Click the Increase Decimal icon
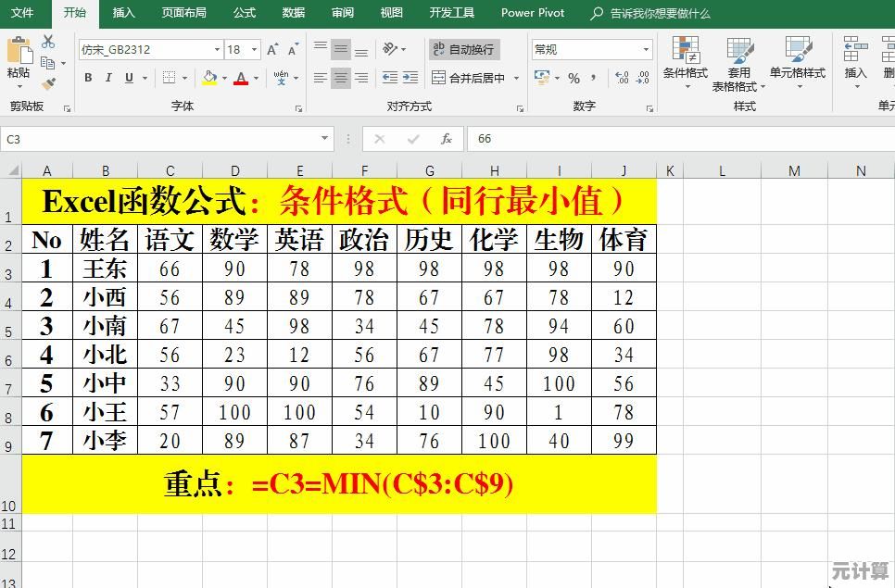The height and width of the screenshot is (588, 895). (x=622, y=79)
